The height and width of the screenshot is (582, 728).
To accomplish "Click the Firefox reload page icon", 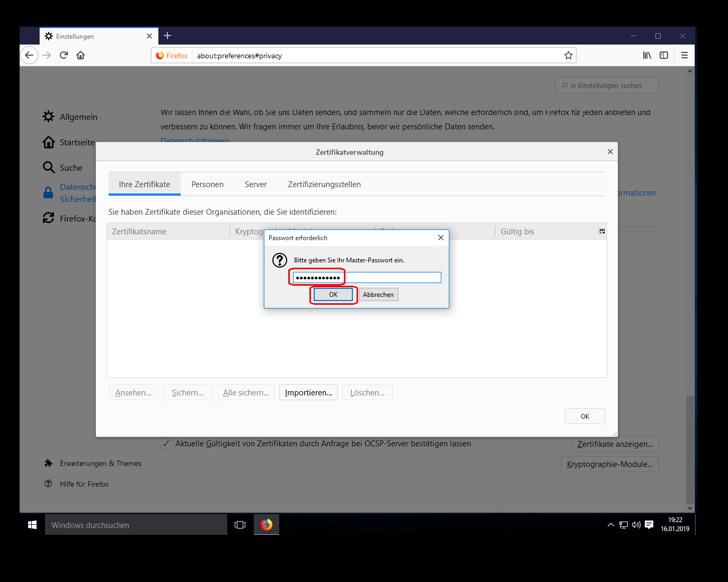I will [64, 55].
